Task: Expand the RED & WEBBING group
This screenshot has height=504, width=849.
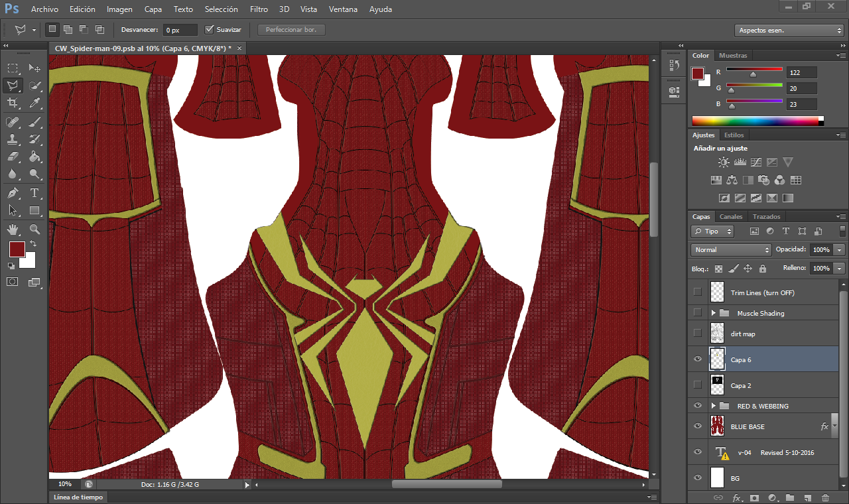Action: tap(714, 406)
